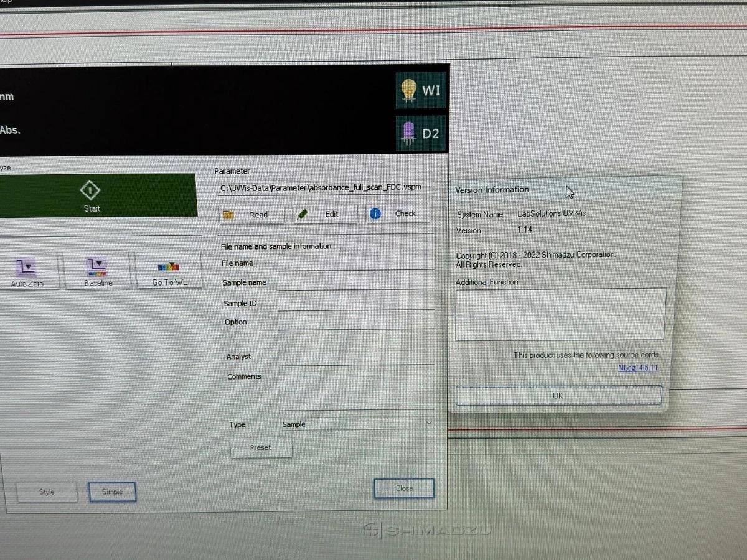Click the Additional Function text box
The image size is (747, 560).
click(560, 314)
